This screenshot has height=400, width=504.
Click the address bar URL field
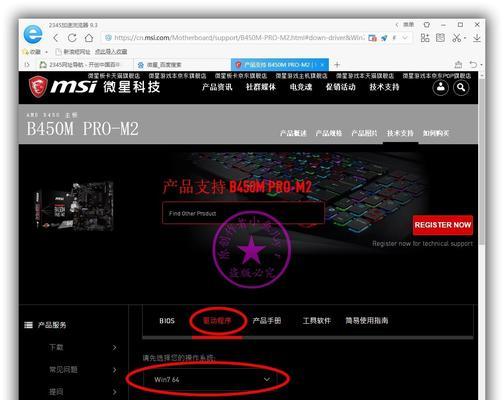click(x=239, y=38)
